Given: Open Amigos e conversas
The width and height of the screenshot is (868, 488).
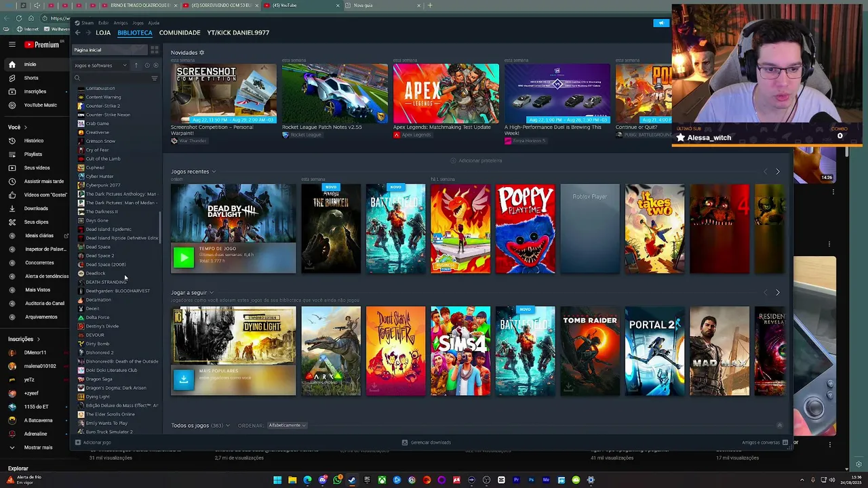Looking at the screenshot, I should click(765, 443).
